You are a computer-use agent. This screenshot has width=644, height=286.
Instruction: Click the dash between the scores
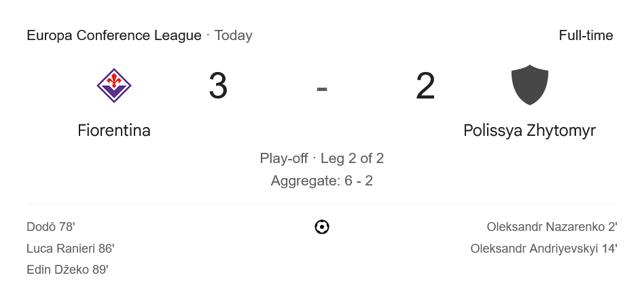coord(322,87)
